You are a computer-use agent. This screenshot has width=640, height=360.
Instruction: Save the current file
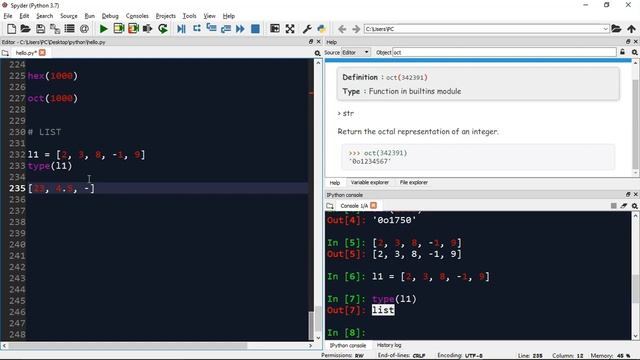40,29
